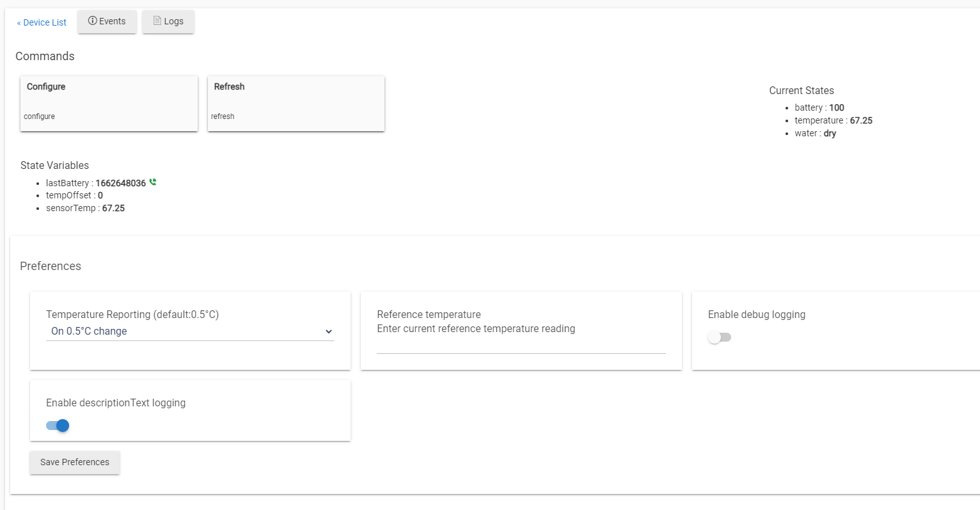Click the tempOffset state variable

coord(74,195)
